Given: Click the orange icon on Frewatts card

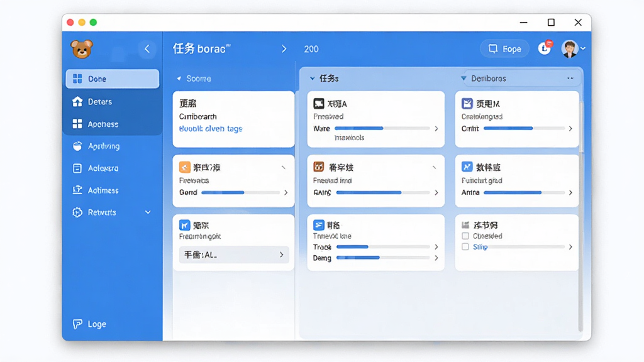Looking at the screenshot, I should tap(185, 167).
